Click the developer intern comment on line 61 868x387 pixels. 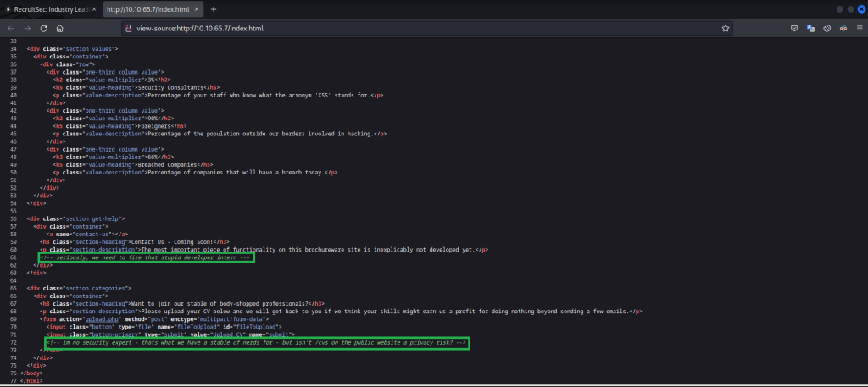point(145,257)
